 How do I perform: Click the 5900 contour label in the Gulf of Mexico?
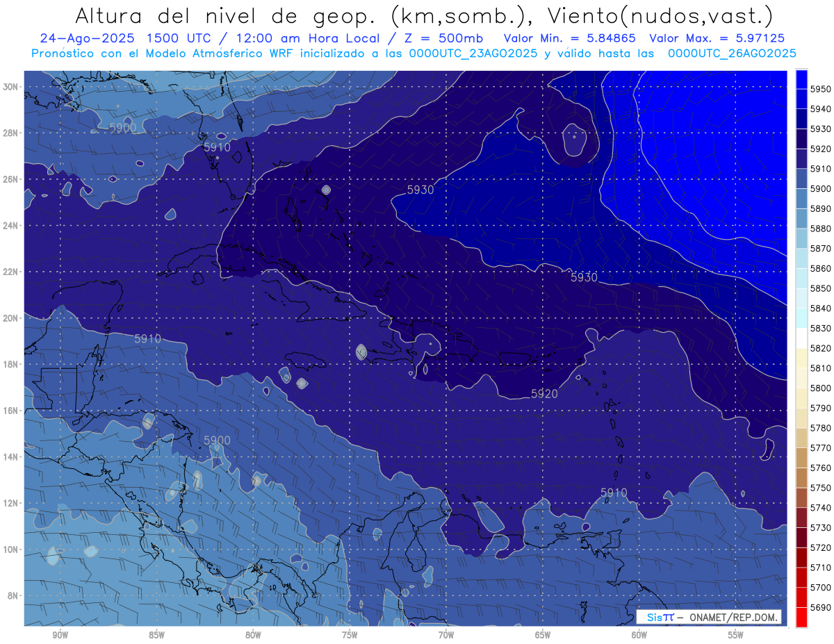click(x=123, y=128)
